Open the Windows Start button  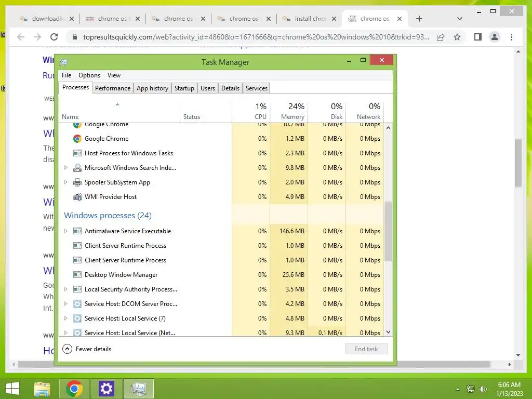pos(12,389)
